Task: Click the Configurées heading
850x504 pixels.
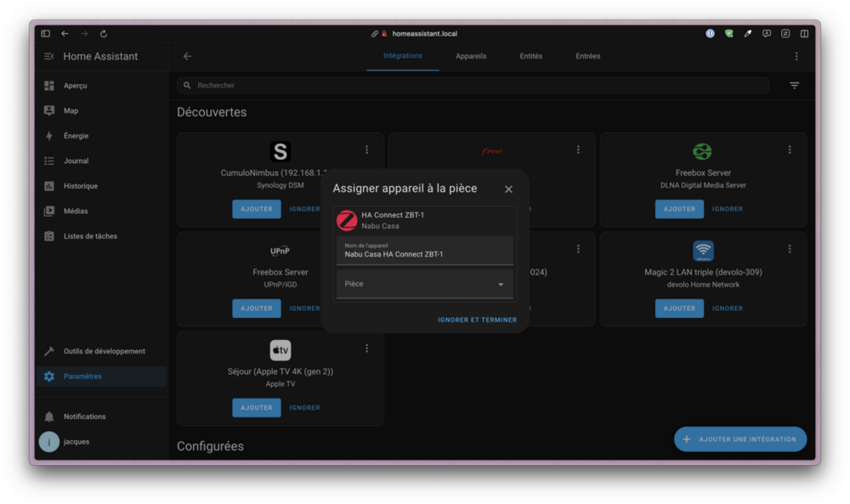Action: tap(210, 446)
